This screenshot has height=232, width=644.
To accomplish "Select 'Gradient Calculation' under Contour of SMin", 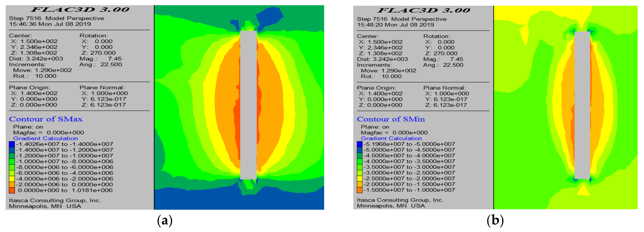I will click(x=391, y=138).
